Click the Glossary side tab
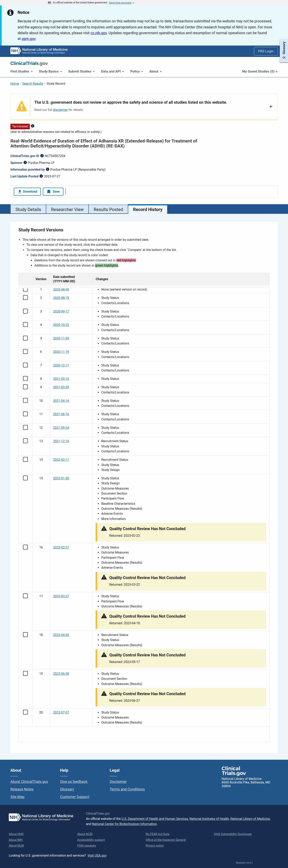 [x=284, y=51]
